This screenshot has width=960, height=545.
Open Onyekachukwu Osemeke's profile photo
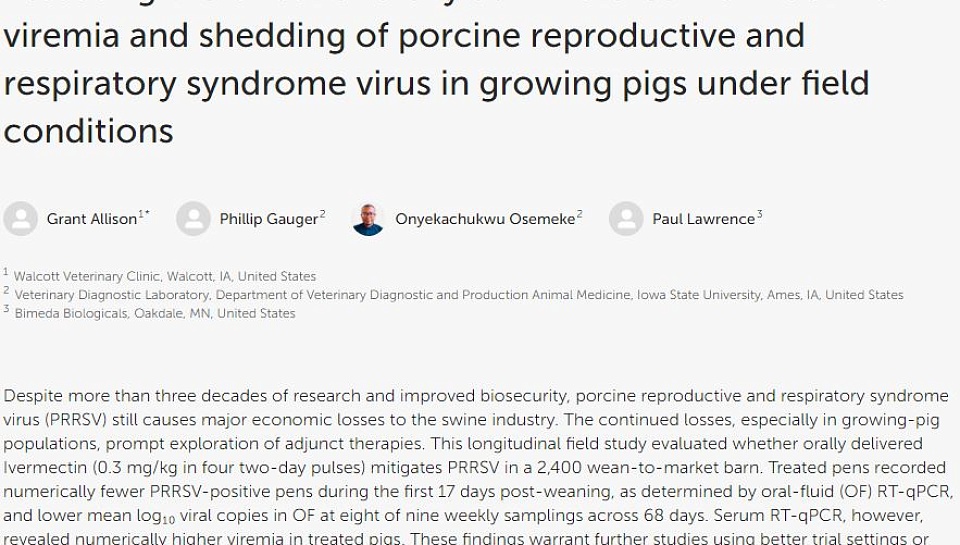pos(368,219)
